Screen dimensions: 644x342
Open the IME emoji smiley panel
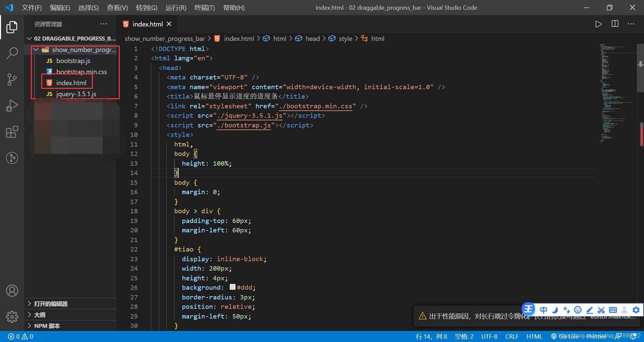tap(578, 310)
